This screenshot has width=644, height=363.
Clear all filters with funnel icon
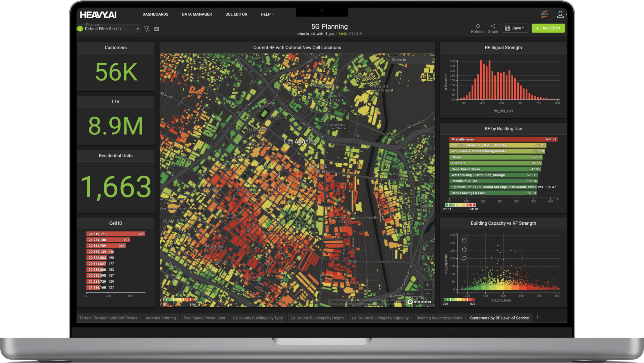pyautogui.click(x=147, y=29)
